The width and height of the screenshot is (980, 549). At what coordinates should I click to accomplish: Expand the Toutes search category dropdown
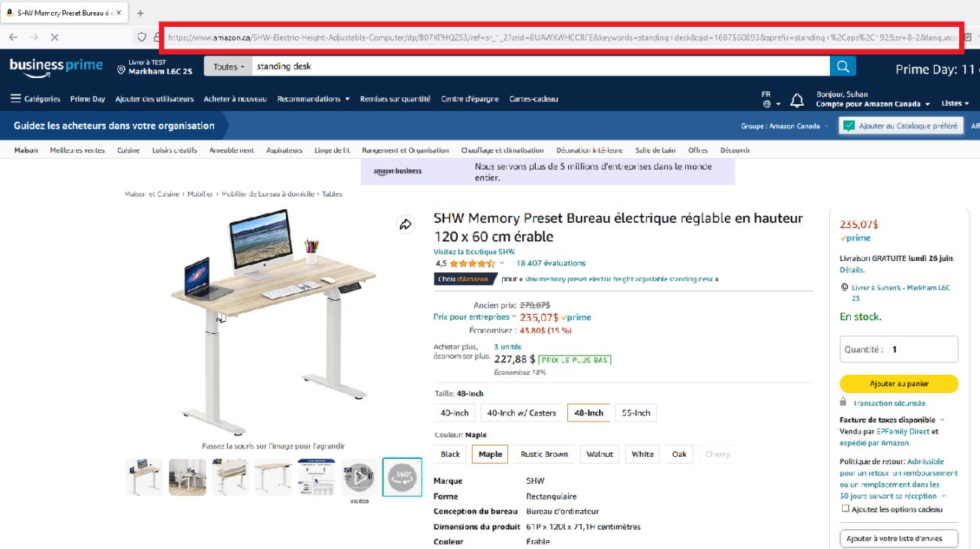click(x=228, y=67)
